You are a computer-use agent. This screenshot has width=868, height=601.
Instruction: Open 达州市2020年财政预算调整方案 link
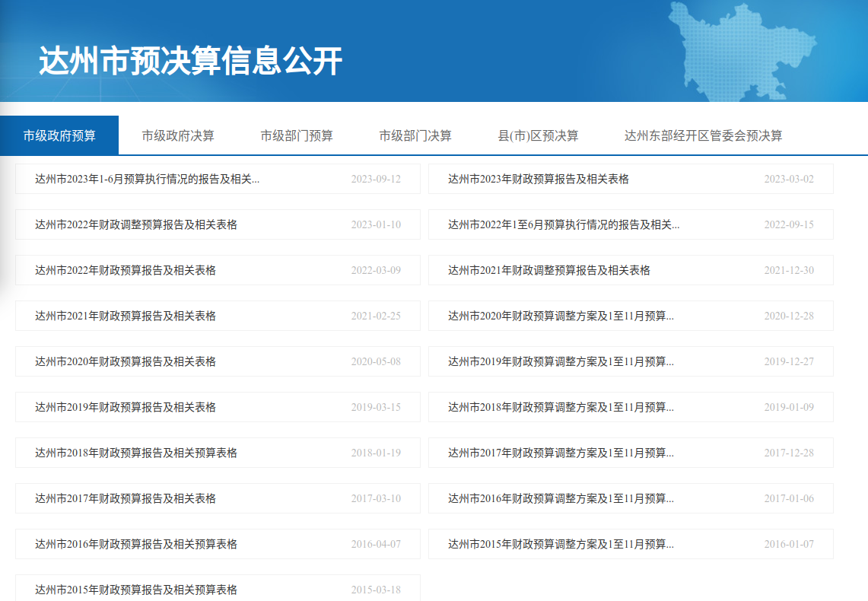(x=560, y=316)
